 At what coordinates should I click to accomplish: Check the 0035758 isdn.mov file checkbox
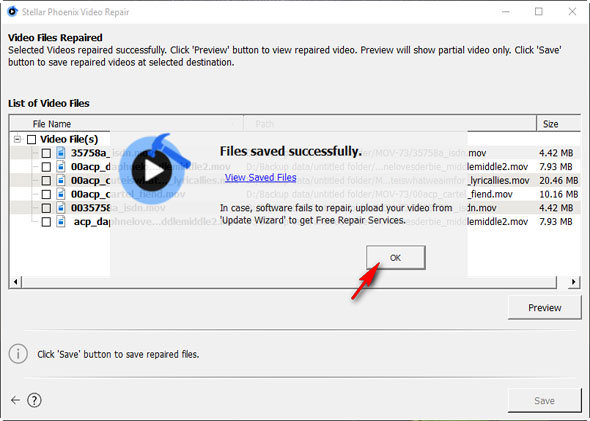click(x=46, y=208)
